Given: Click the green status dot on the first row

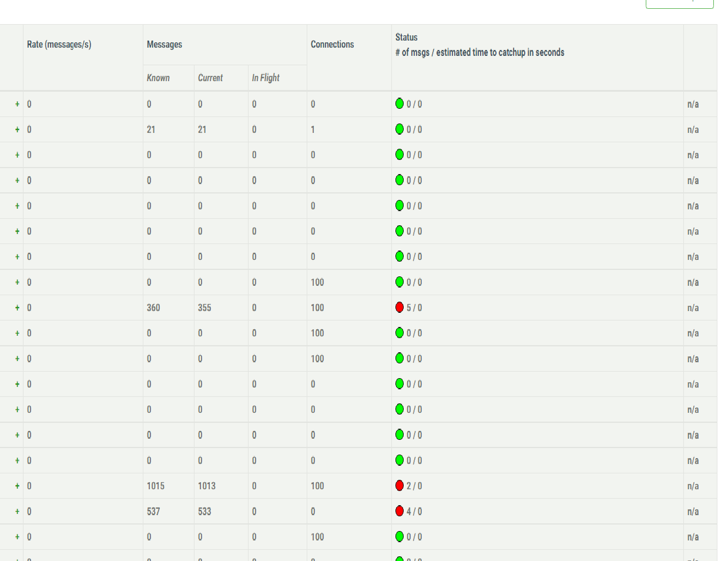Looking at the screenshot, I should 400,103.
